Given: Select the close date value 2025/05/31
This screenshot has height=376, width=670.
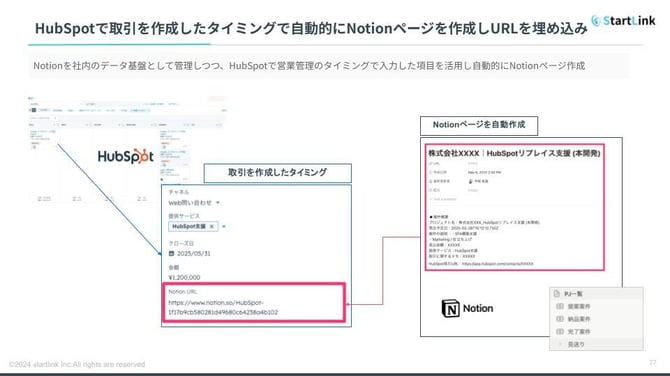Looking at the screenshot, I should pyautogui.click(x=194, y=253).
